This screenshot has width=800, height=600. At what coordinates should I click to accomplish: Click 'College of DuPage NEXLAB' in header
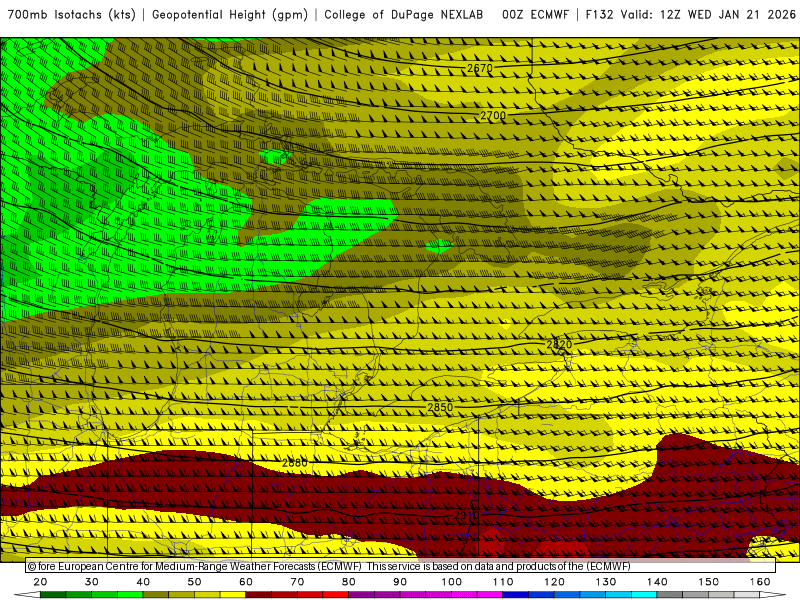tap(404, 15)
